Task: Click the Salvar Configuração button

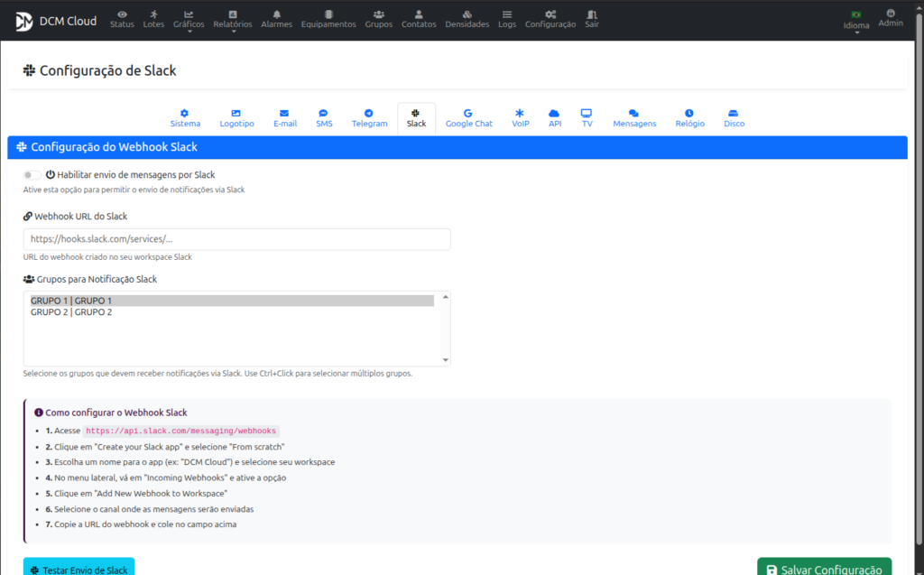Action: (x=824, y=568)
